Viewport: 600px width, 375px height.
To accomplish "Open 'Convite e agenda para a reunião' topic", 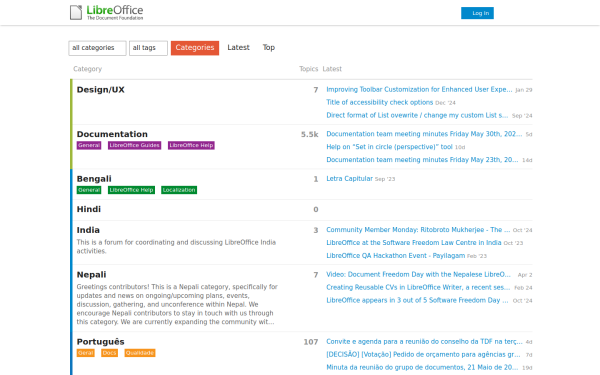I will (x=424, y=342).
